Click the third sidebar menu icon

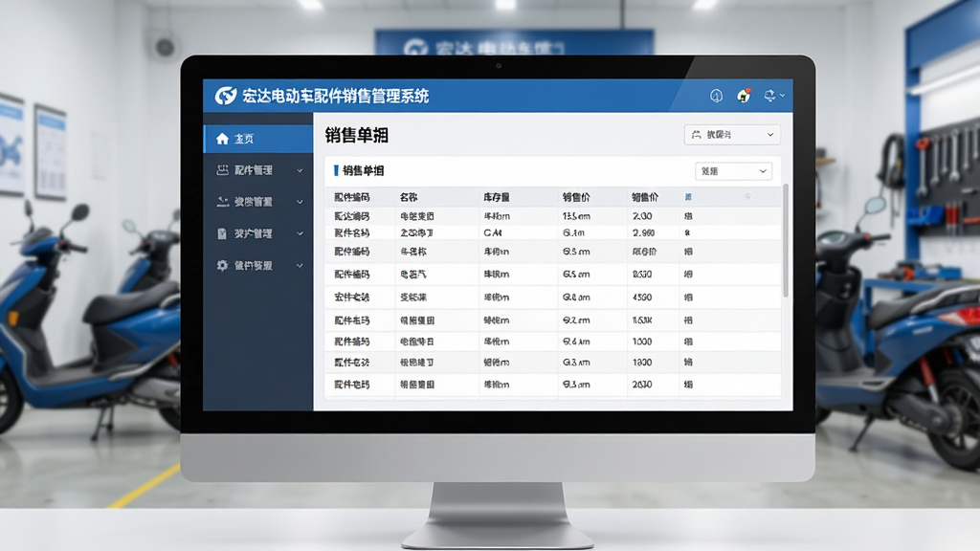pos(222,202)
